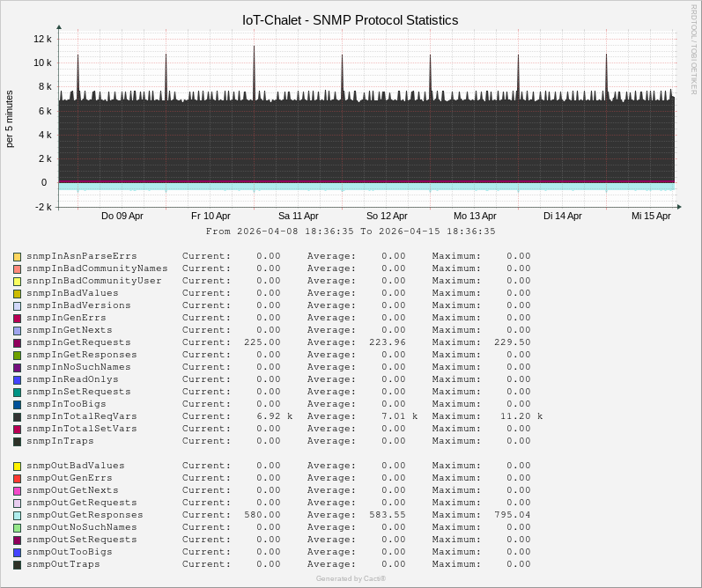Viewport: 702px width, 588px height.
Task: Select the snmpInGetRequests legend color square
Action: (x=17, y=342)
